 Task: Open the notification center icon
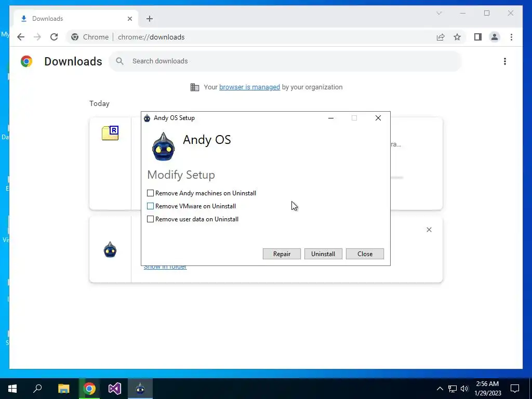click(515, 389)
